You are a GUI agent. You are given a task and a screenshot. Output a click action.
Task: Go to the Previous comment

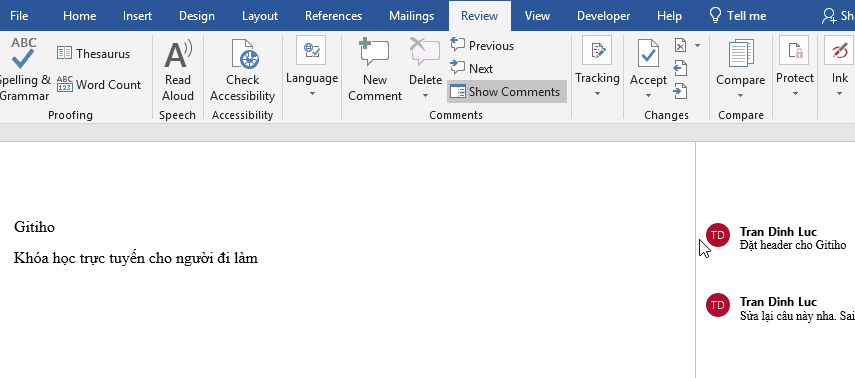(x=482, y=46)
